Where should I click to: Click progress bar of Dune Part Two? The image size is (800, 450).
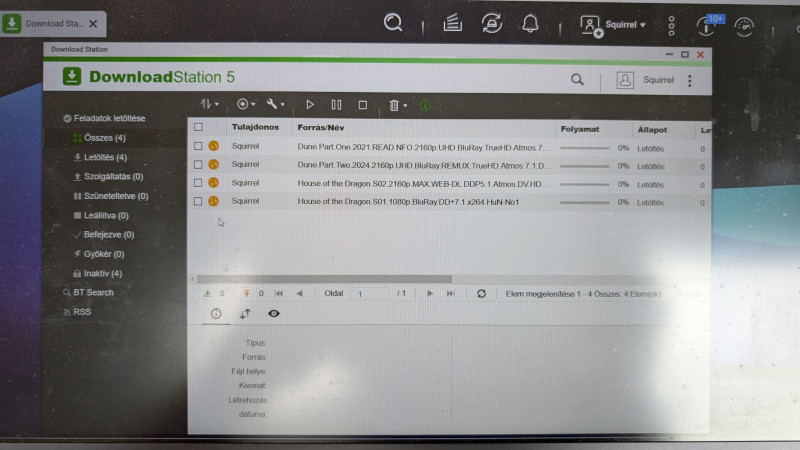tap(584, 166)
